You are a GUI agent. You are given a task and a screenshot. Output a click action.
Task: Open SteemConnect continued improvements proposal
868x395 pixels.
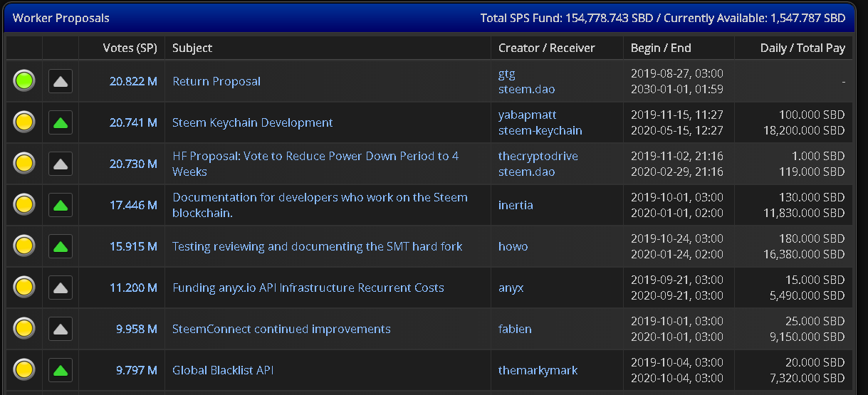pos(281,329)
